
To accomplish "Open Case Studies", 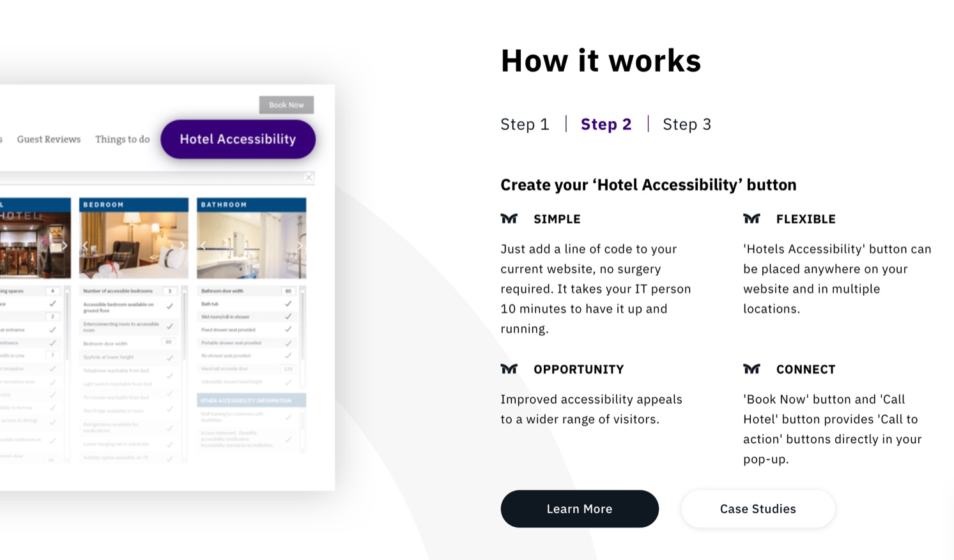I will pos(758,509).
